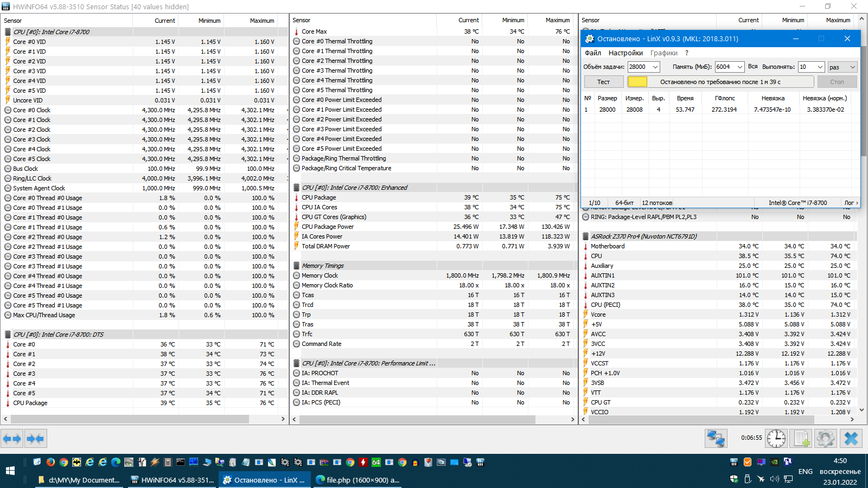868x488 pixels.
Task: Open the LinX Файл menu
Action: 593,53
